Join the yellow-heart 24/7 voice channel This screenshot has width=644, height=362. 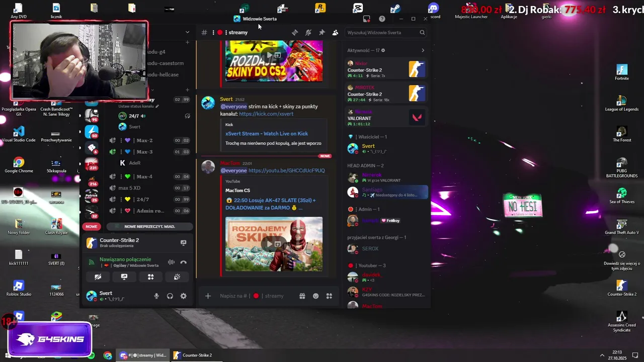[x=150, y=200]
